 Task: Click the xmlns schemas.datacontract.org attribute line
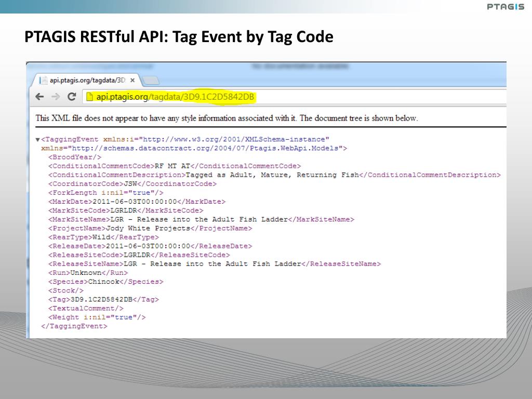194,148
